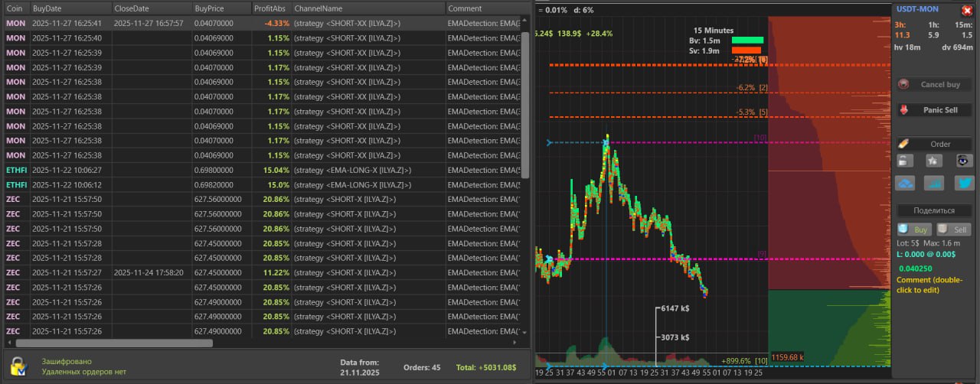Image resolution: width=980 pixels, height=384 pixels.
Task: Click the star favorites icon in side panel
Action: (x=933, y=161)
